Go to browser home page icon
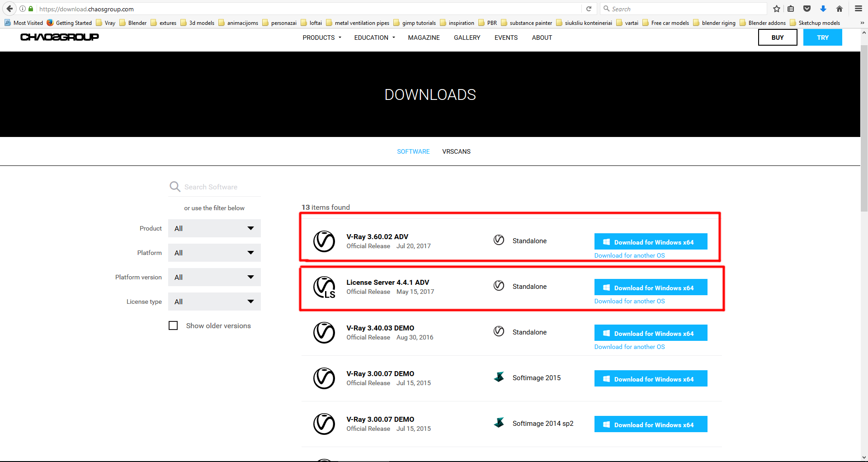This screenshot has height=462, width=868. 840,9
